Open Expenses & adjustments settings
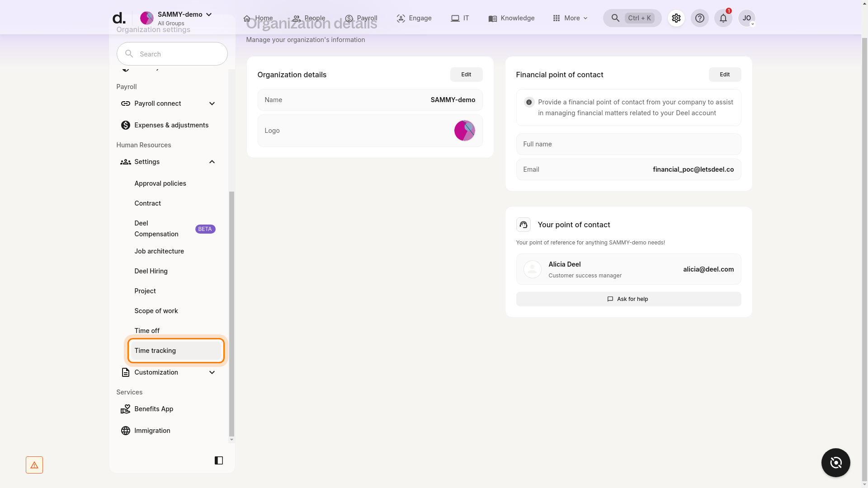The image size is (868, 488). pyautogui.click(x=168, y=125)
